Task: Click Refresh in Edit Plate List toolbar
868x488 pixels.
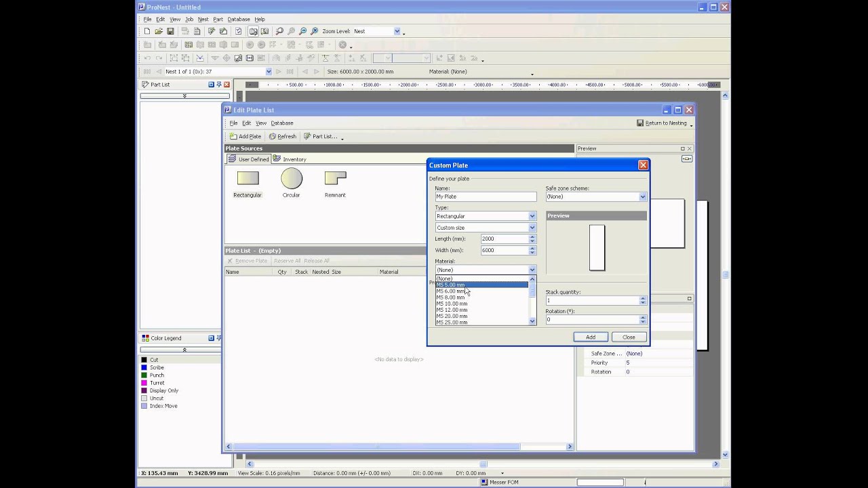Action: click(x=283, y=136)
